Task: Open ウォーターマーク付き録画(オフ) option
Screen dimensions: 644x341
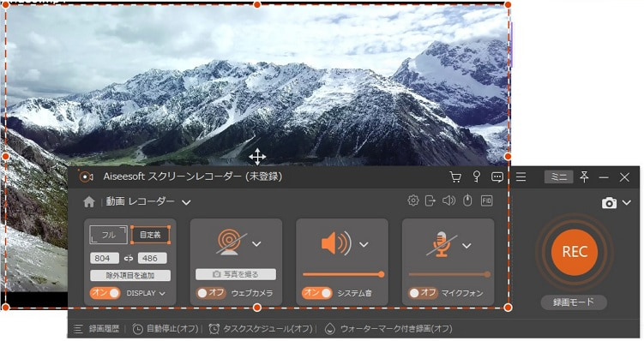Action: (x=396, y=329)
